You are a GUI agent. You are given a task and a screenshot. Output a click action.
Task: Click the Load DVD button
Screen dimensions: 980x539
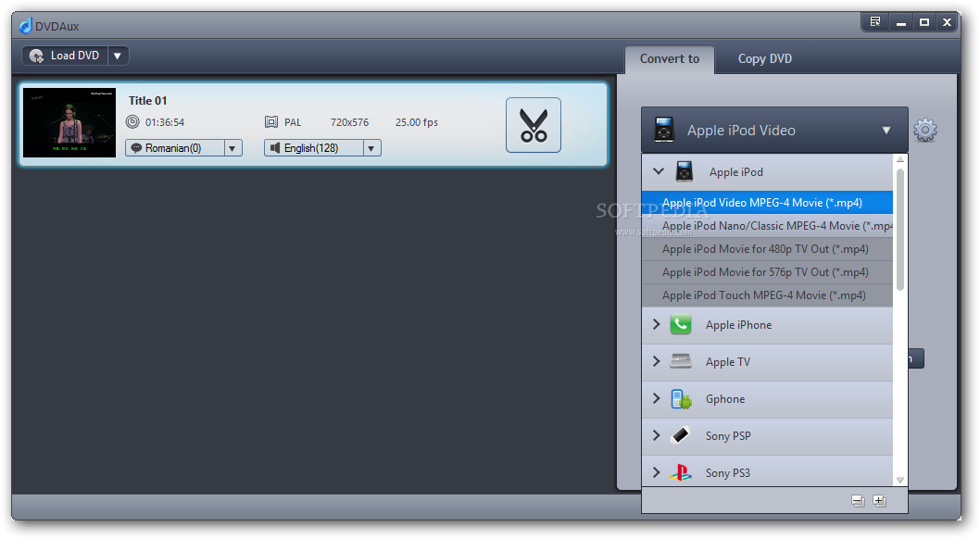point(66,56)
